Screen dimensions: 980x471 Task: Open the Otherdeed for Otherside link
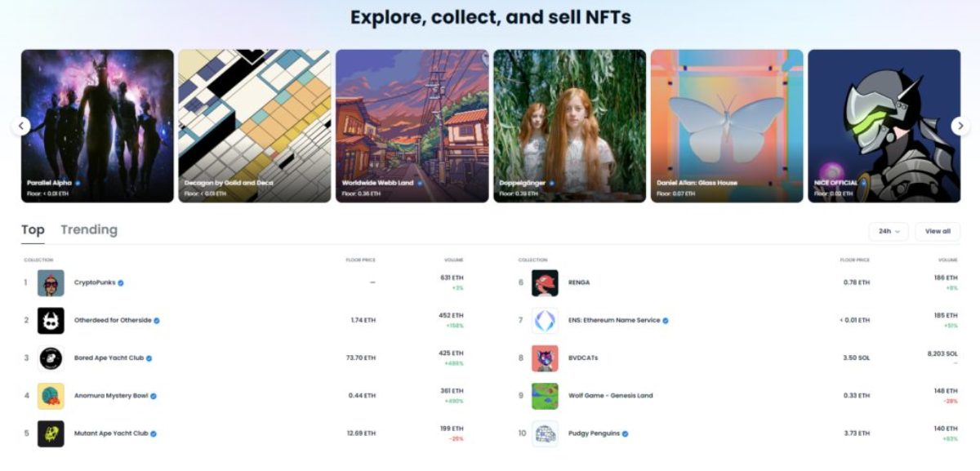point(113,320)
